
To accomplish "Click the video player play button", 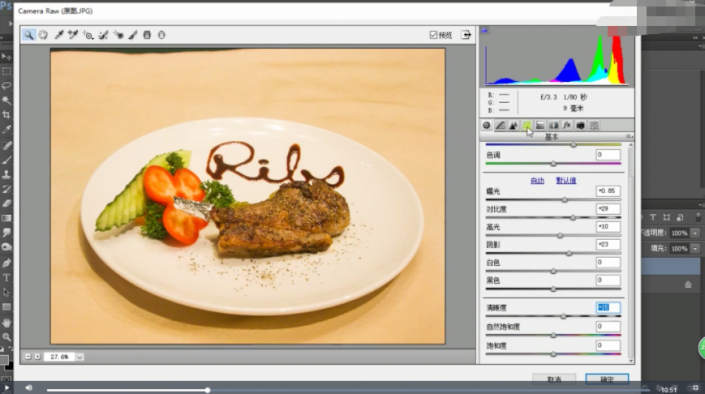I will pos(6,388).
